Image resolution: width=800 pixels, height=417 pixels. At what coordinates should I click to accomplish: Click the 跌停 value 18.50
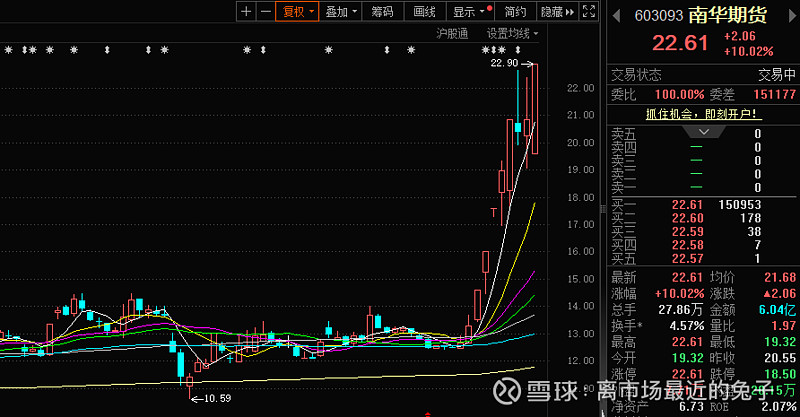click(780, 374)
